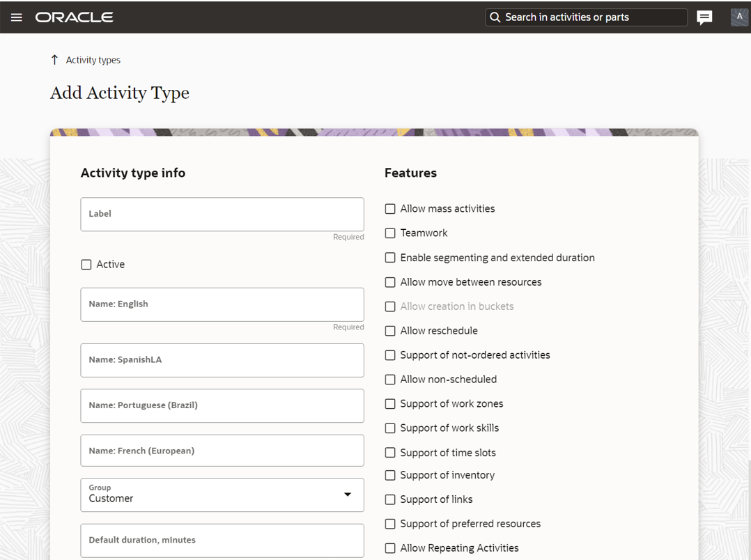This screenshot has height=560, width=751.
Task: Open the hamburger navigation menu
Action: [x=17, y=17]
